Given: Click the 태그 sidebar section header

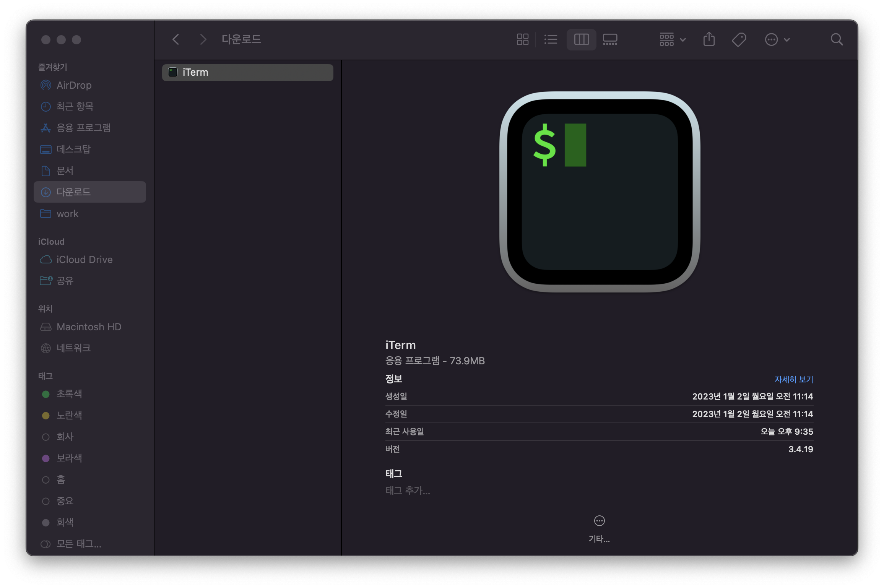Looking at the screenshot, I should pyautogui.click(x=45, y=376).
